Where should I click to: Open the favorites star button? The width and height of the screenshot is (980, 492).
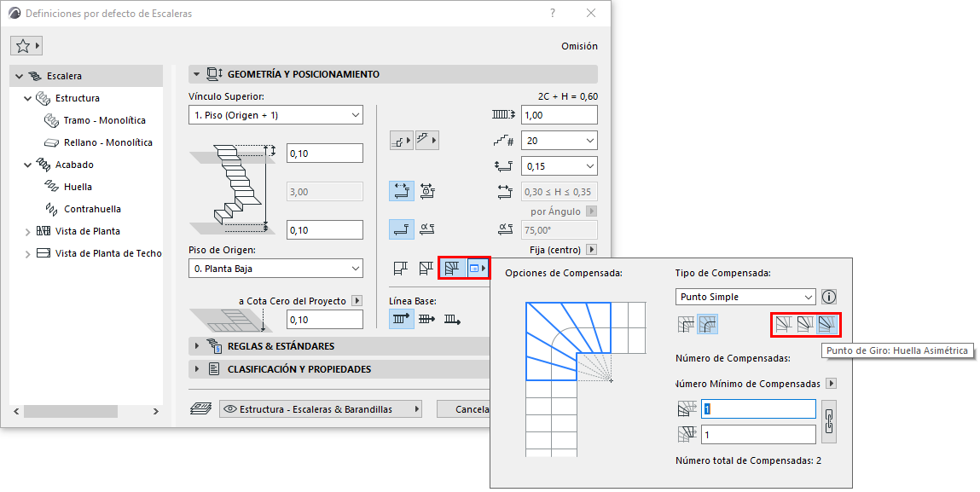(x=26, y=46)
